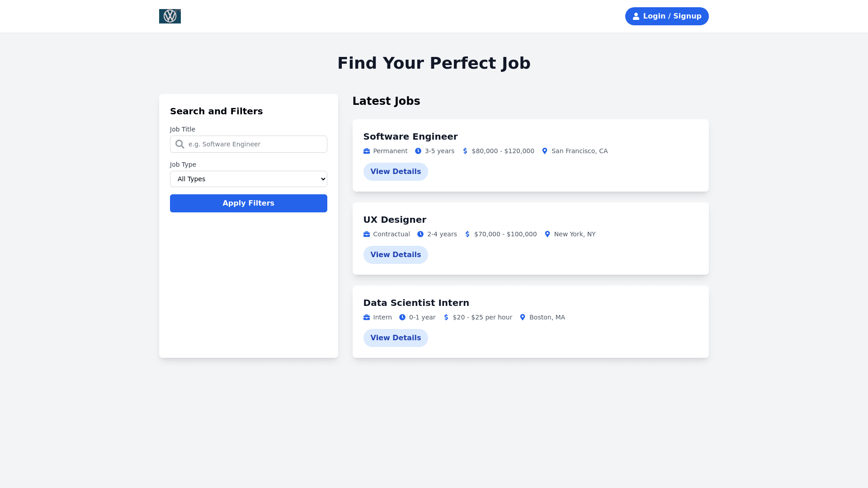Click dollar icon beside $70,000 - $100,000
The width and height of the screenshot is (868, 488).
click(x=467, y=234)
